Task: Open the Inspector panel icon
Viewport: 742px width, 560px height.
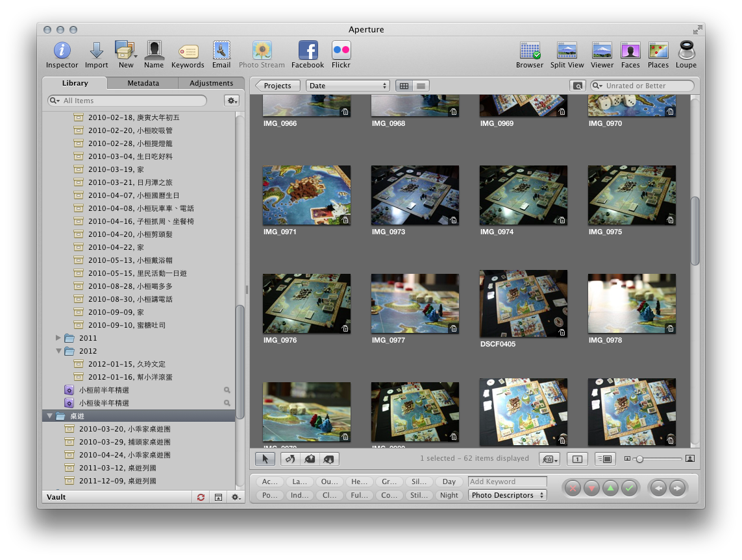Action: click(x=62, y=51)
